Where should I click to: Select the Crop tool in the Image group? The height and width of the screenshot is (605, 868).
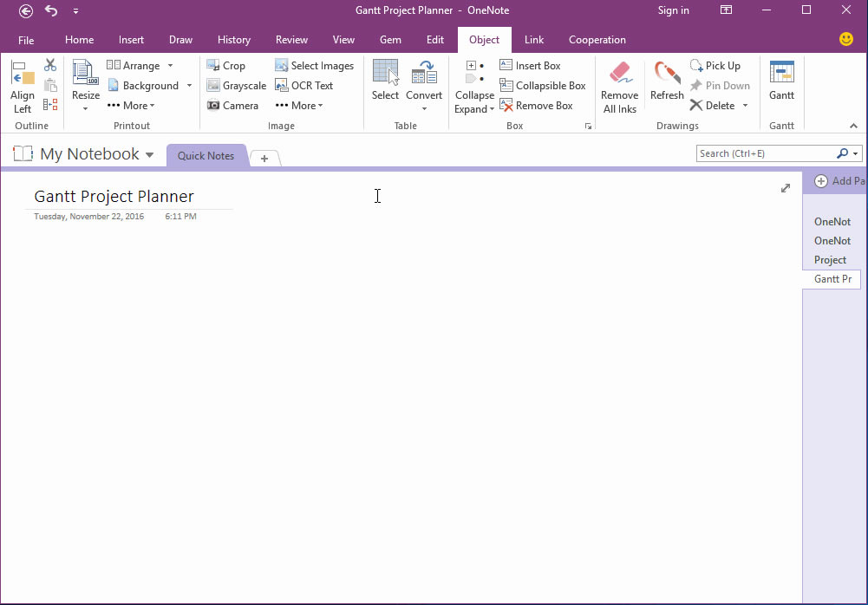[x=226, y=65]
